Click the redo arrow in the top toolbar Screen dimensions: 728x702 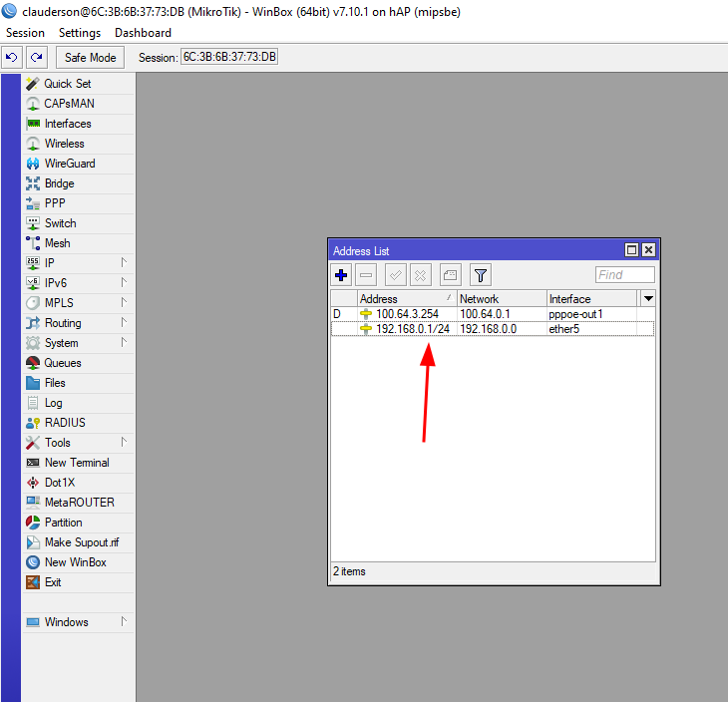pos(37,58)
